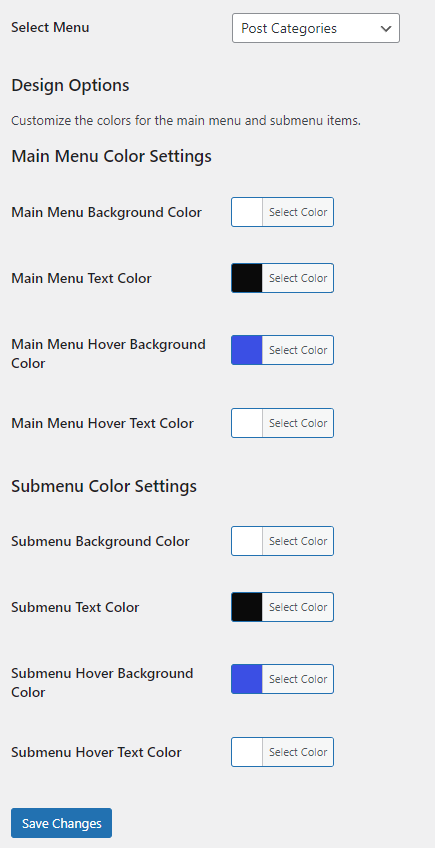Screen dimensions: 435x848
Task: Open Select Color for Main Menu Background
Action: [x=298, y=212]
